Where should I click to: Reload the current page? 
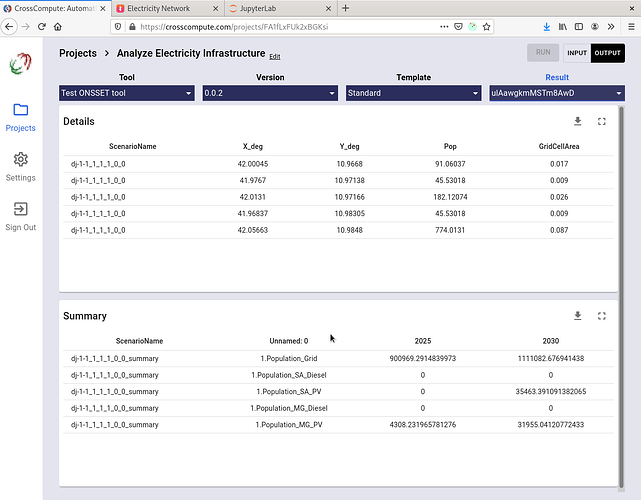click(41, 27)
